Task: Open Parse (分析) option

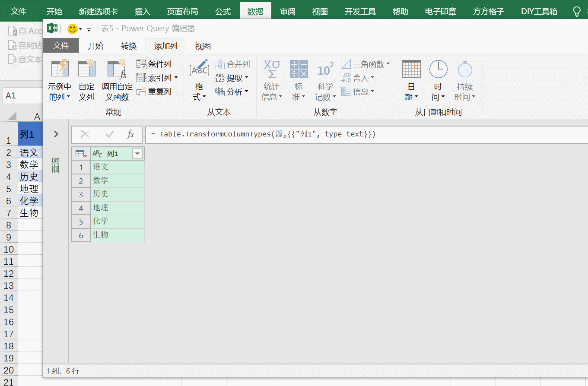Action: pyautogui.click(x=232, y=92)
